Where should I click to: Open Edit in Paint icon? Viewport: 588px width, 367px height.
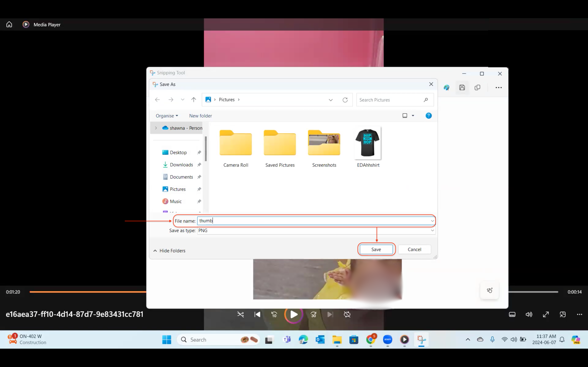click(446, 88)
